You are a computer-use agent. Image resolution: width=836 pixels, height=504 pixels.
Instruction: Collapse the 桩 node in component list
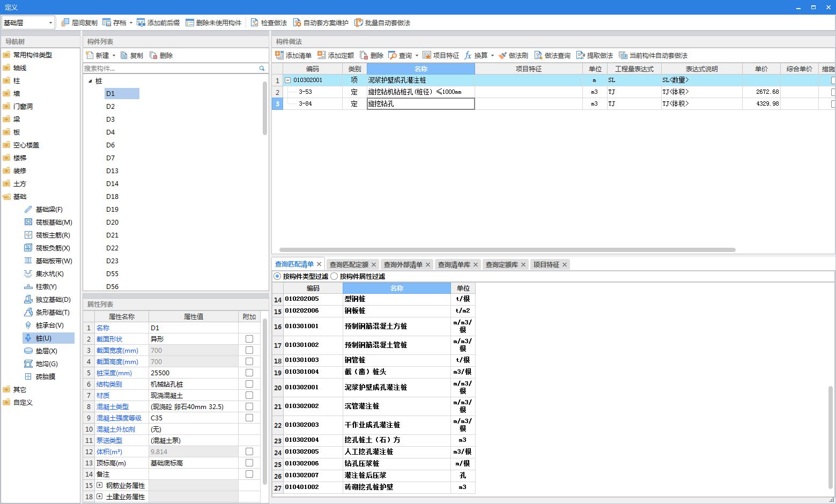(x=90, y=81)
